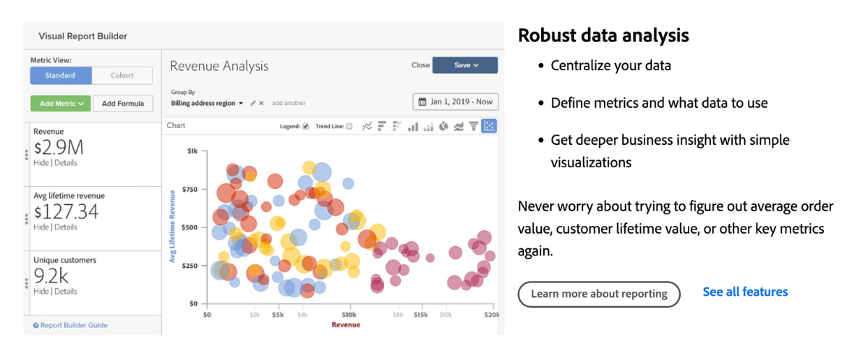
Task: Select the scatter plot chart icon
Action: coord(489,126)
